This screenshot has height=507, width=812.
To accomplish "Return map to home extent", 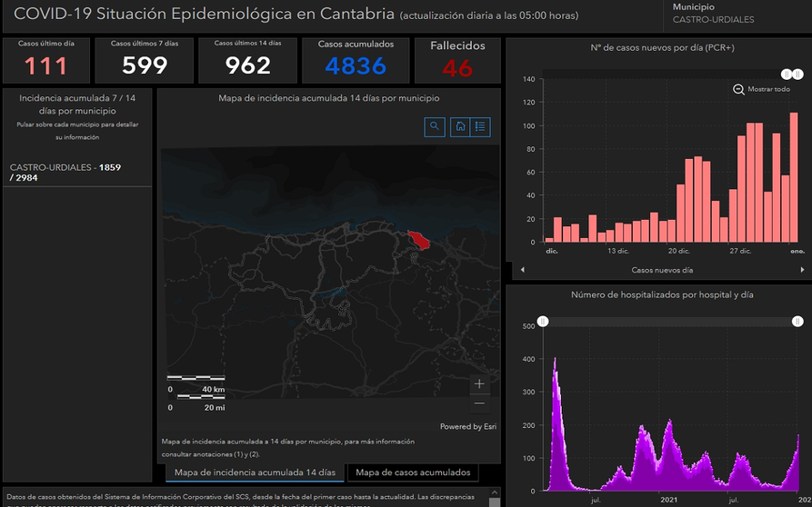I will point(460,127).
